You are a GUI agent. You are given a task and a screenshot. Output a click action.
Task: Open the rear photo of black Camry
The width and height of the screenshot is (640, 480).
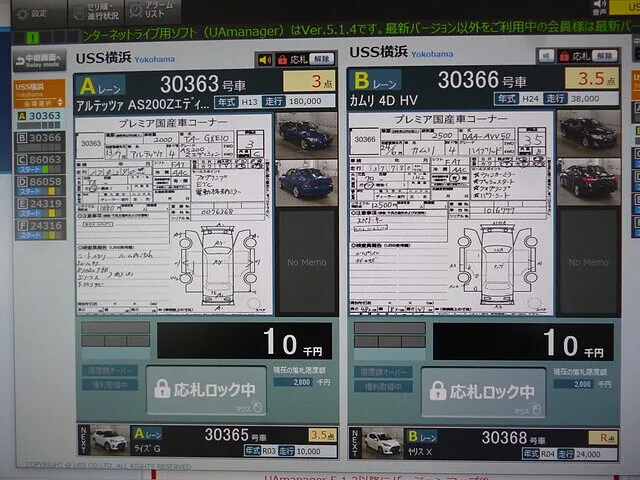(x=589, y=181)
